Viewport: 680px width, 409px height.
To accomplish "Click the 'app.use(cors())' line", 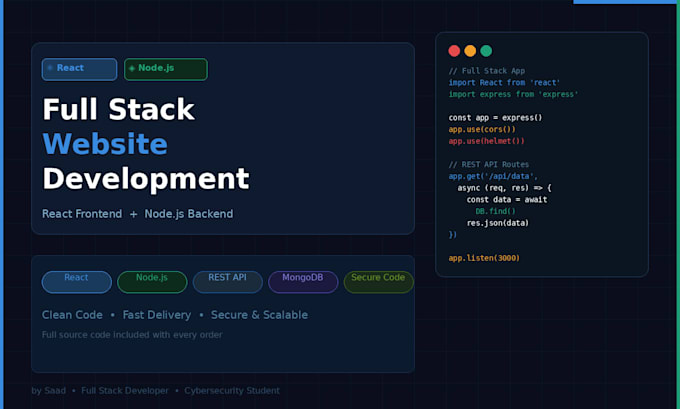I will pos(482,129).
